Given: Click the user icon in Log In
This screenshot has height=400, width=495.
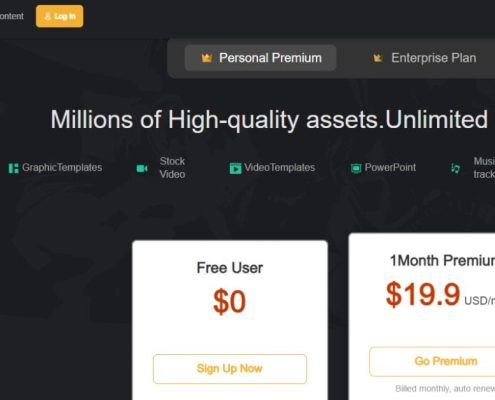Looking at the screenshot, I should [x=48, y=16].
